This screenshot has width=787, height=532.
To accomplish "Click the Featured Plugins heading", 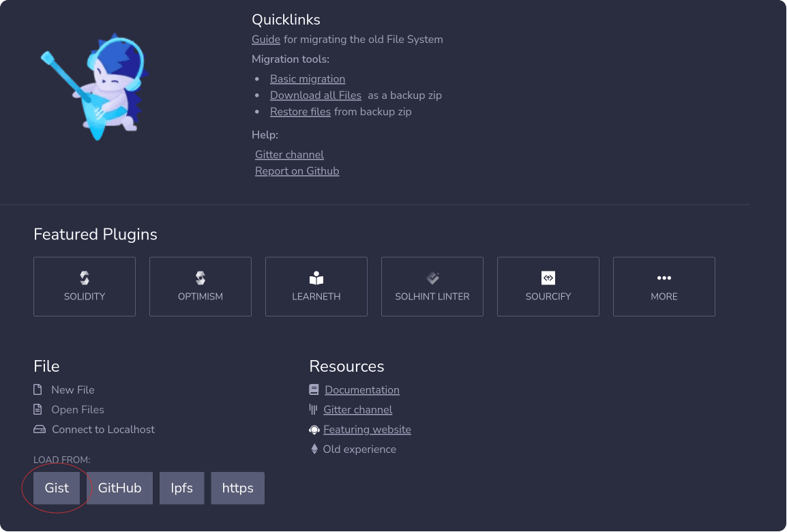I will point(95,235).
